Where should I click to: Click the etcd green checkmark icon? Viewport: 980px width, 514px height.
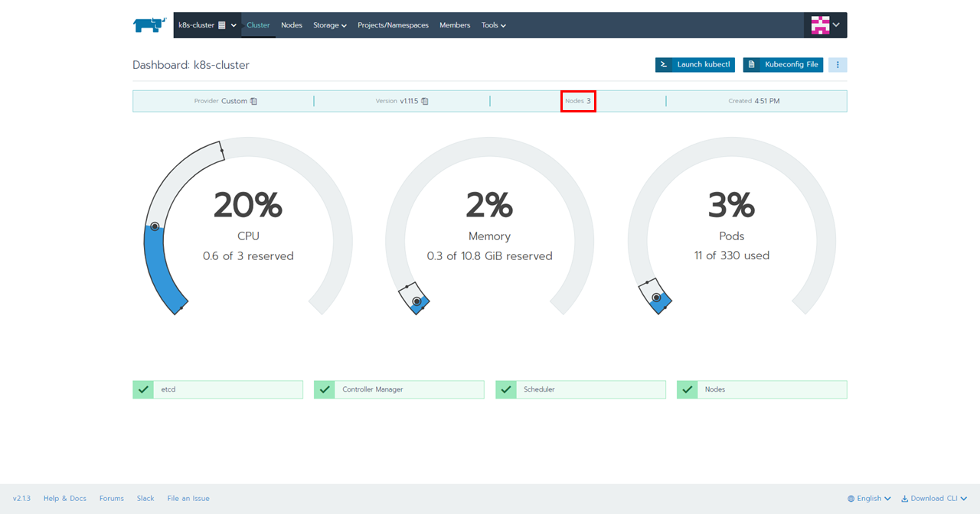(143, 389)
